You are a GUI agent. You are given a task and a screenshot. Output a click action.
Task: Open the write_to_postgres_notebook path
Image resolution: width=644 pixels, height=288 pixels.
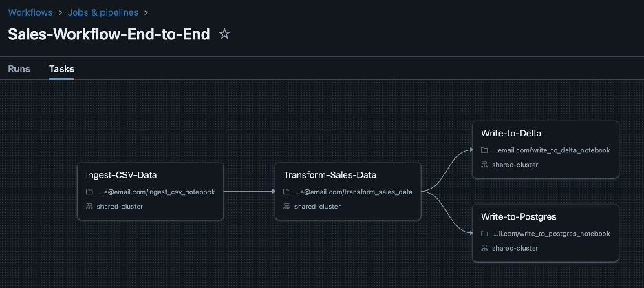(x=551, y=234)
